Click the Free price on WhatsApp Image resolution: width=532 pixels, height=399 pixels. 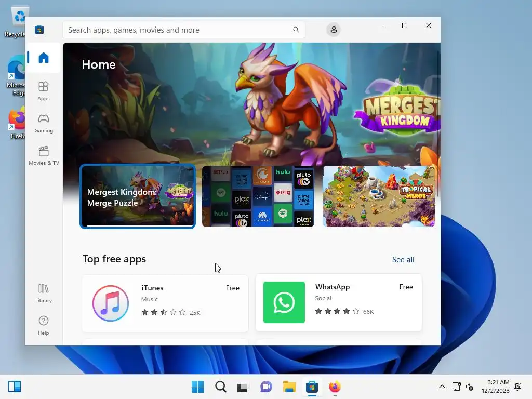(406, 287)
